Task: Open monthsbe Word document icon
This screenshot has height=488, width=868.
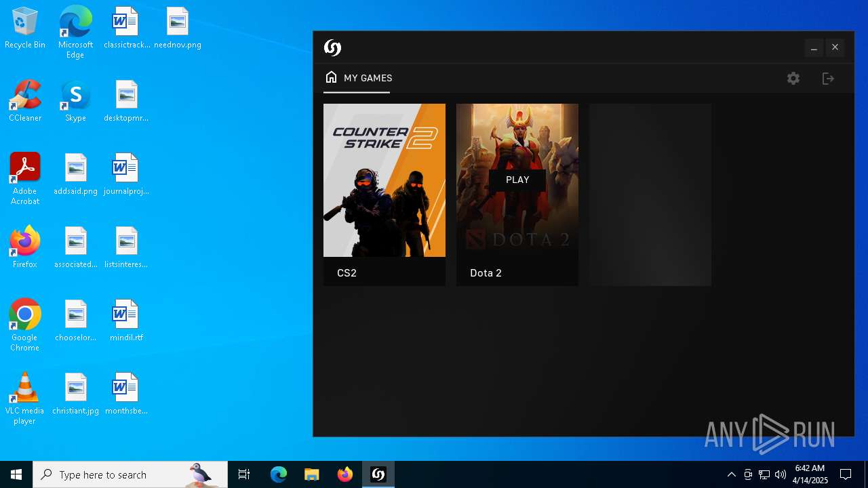Action: tap(126, 394)
